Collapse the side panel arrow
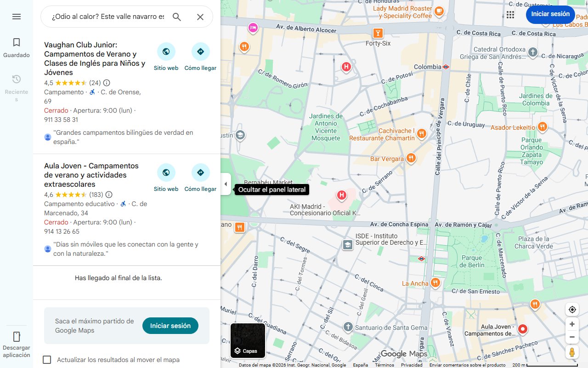 tap(226, 184)
